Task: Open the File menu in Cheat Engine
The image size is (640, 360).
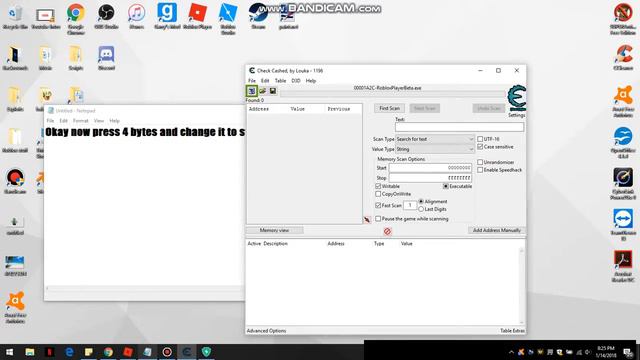Action: 252,81
